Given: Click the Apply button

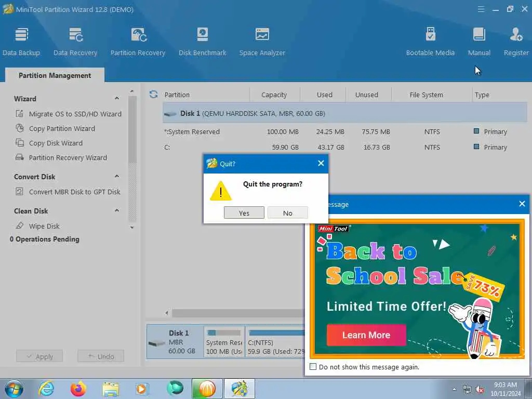Looking at the screenshot, I should [39, 356].
